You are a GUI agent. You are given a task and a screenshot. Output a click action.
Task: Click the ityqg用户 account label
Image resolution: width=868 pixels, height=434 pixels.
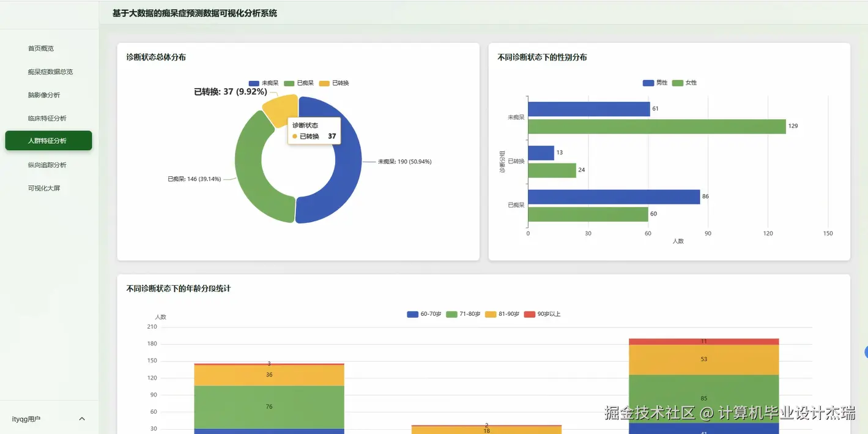tap(26, 419)
